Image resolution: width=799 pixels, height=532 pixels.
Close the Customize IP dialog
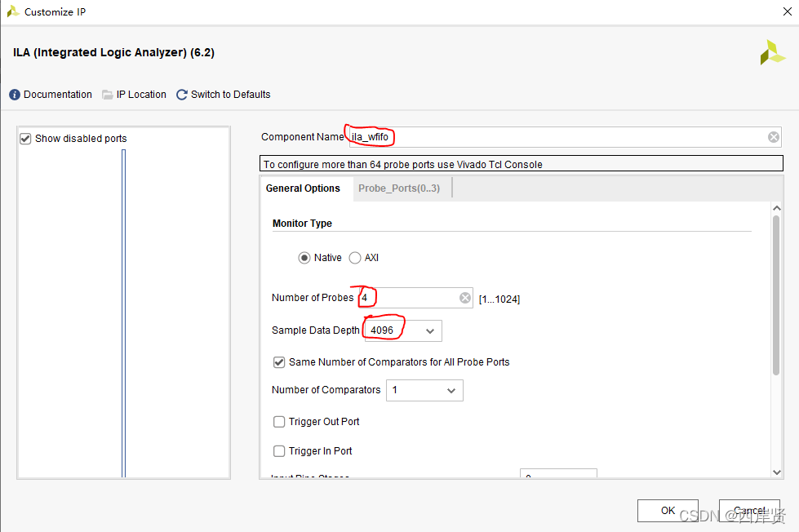tap(787, 11)
